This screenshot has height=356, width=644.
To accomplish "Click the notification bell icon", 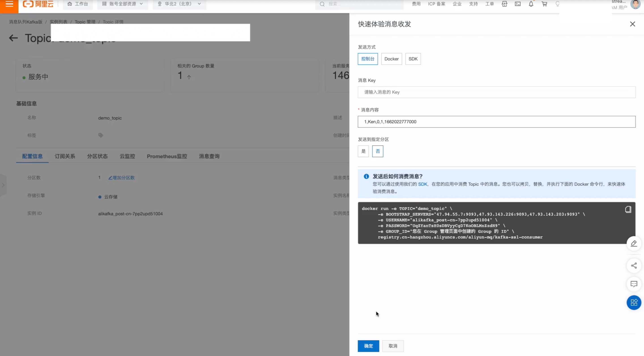I will (531, 4).
